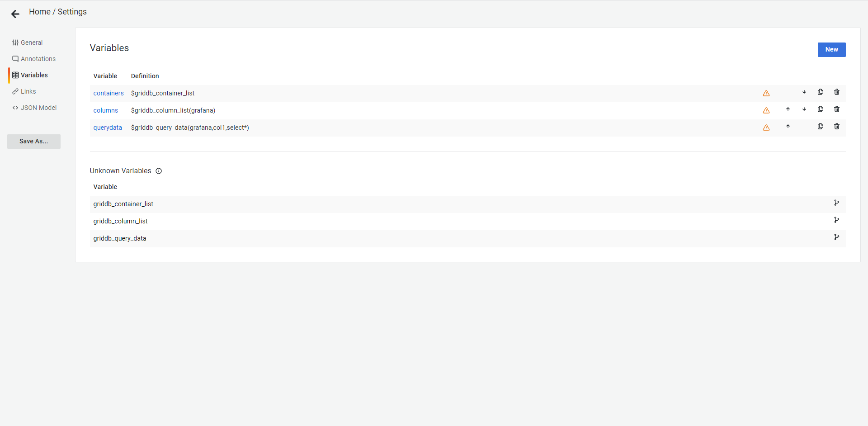Move the querydata variable up
Screen dimensions: 868x426
[x=788, y=127]
